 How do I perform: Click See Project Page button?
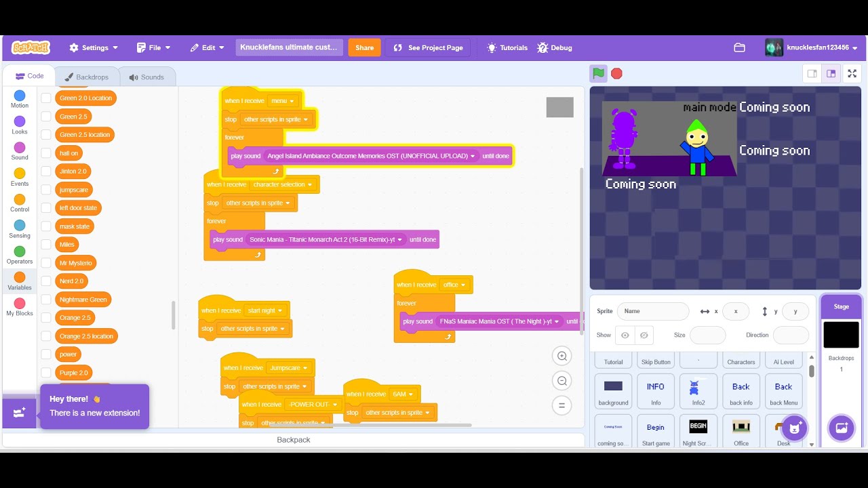click(429, 47)
